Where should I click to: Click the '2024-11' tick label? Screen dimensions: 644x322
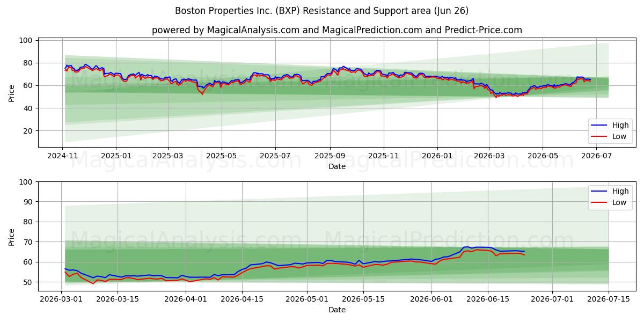pyautogui.click(x=62, y=156)
